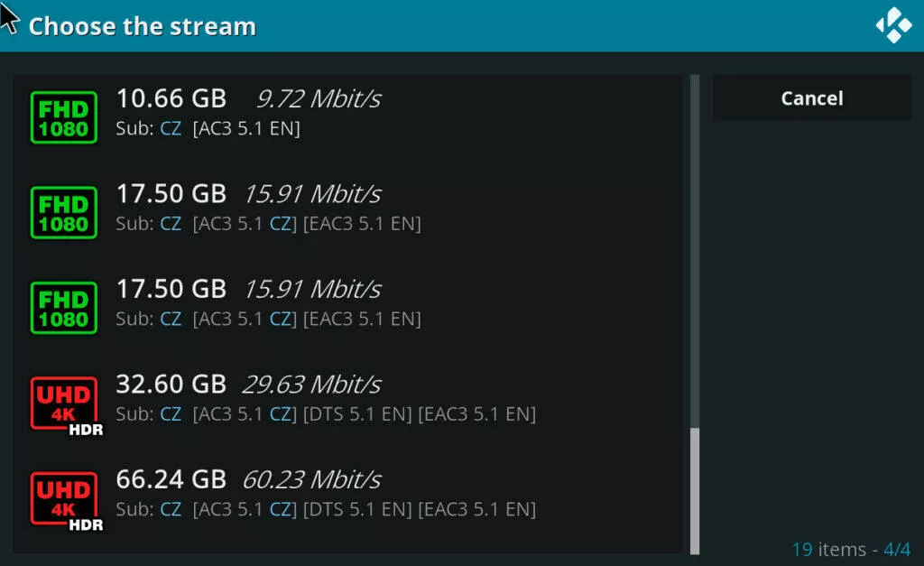Viewport: 924px width, 566px height.
Task: Click the FHD badge of the lower 17.50 GB stream
Action: [x=64, y=308]
